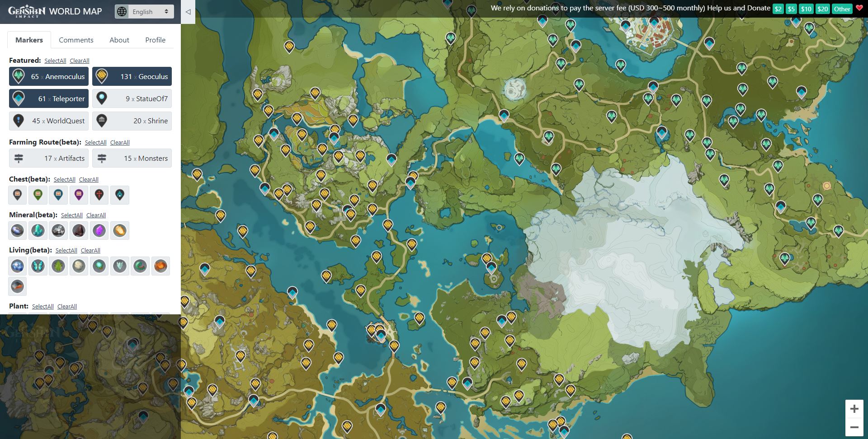868x439 pixels.
Task: Select the teal butterfly living icon
Action: pyautogui.click(x=38, y=266)
